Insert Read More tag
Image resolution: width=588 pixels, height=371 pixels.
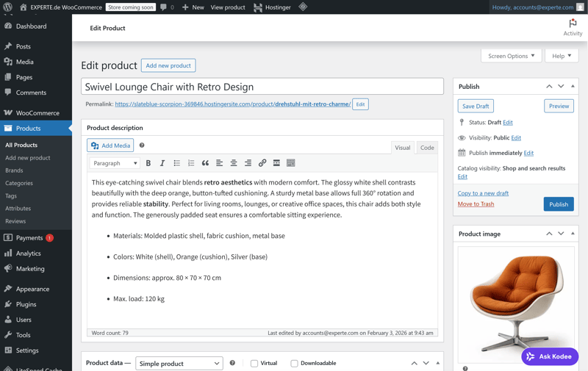coord(276,163)
